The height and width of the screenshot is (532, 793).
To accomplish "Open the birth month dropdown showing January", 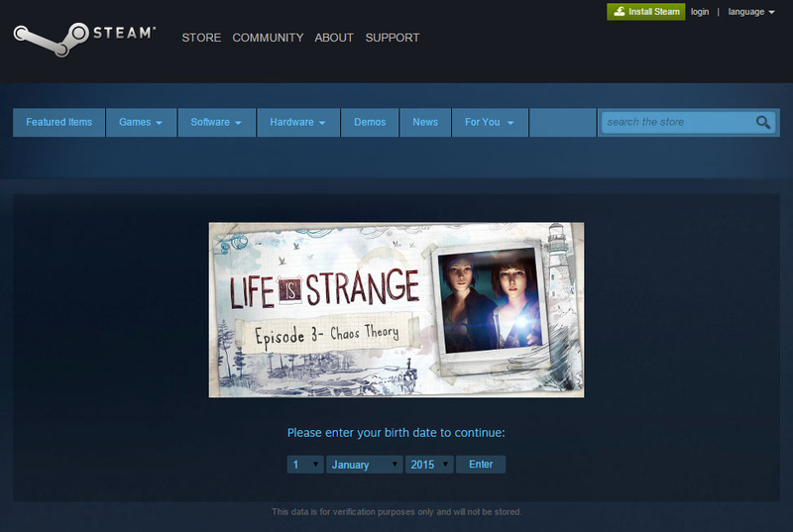I will [364, 465].
